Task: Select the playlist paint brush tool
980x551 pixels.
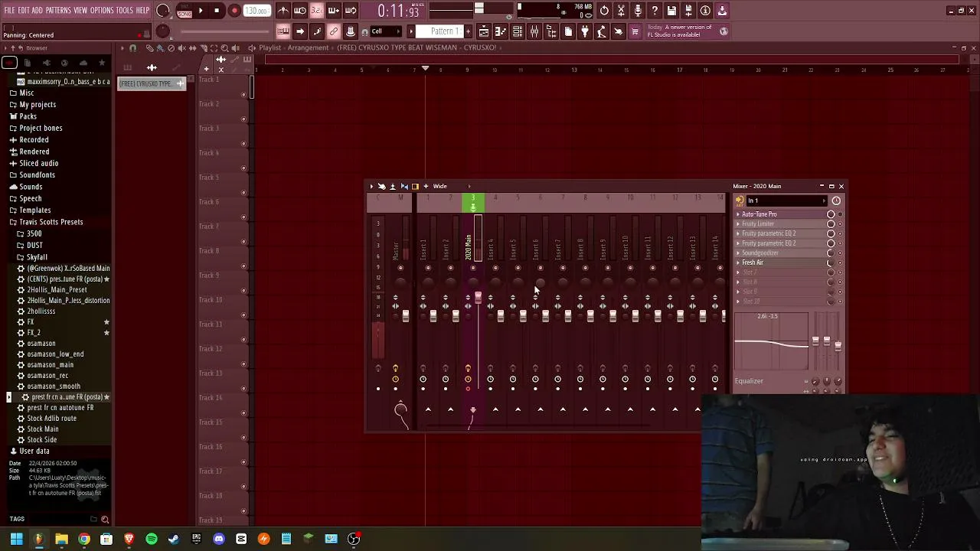Action: 160,48
